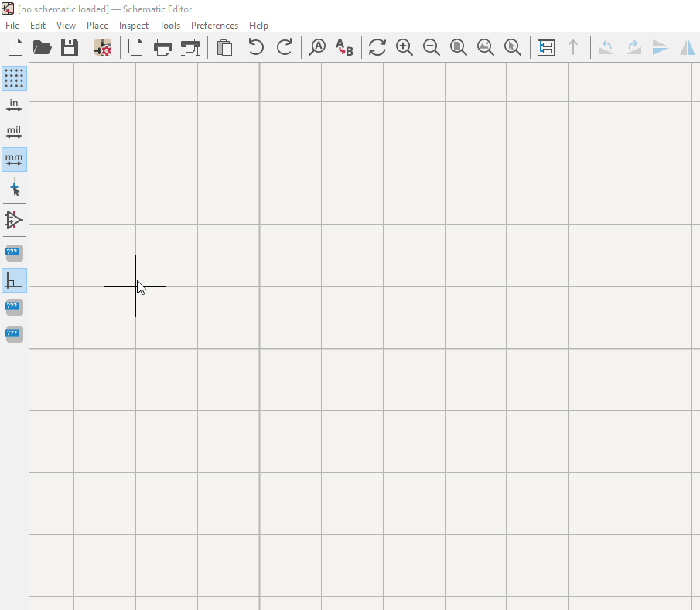Viewport: 700px width, 610px height.
Task: Open the Schematic Setup settings
Action: click(103, 47)
